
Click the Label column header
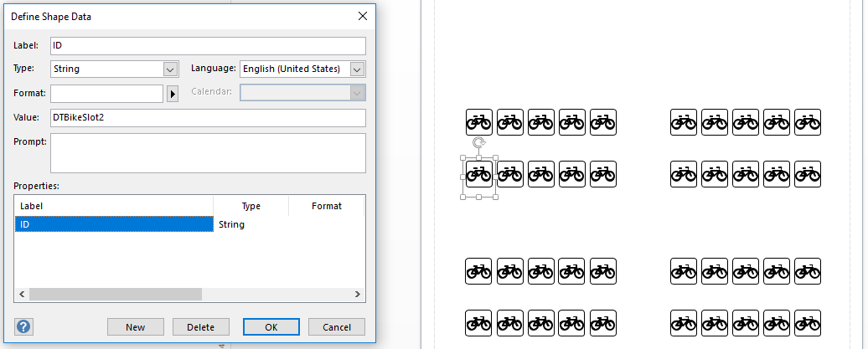point(113,206)
